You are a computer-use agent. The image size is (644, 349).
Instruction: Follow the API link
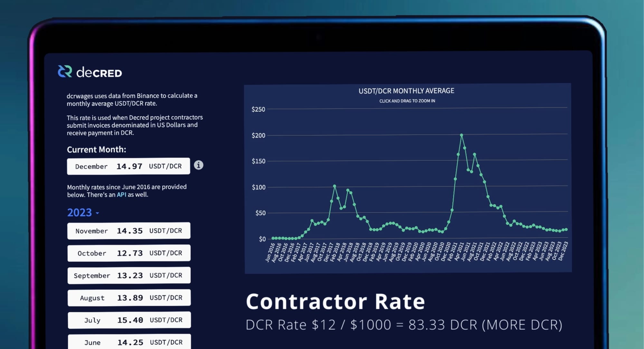tap(121, 195)
